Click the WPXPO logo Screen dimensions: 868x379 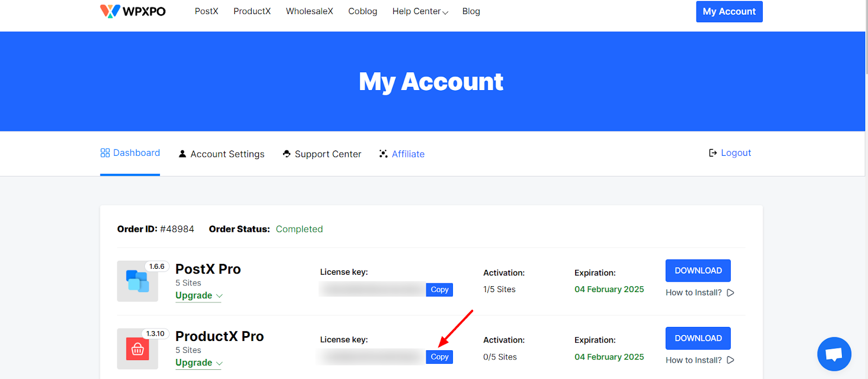[x=133, y=11]
